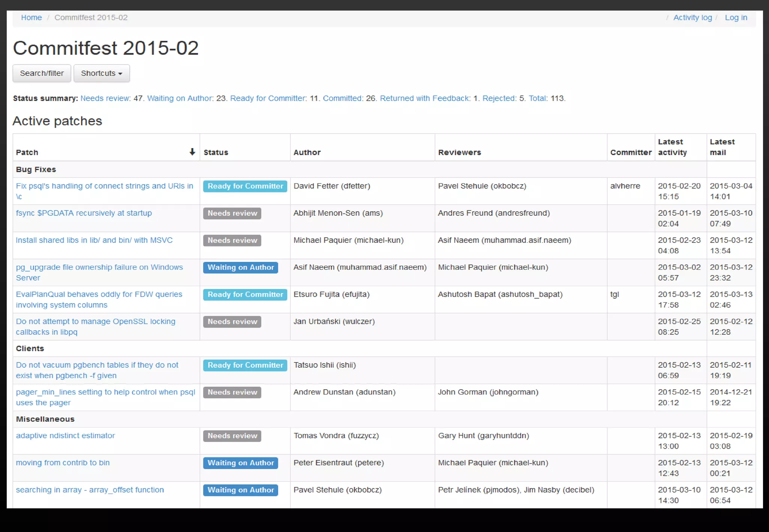Image resolution: width=769 pixels, height=532 pixels.
Task: Click the sort arrow in Patch header
Action: 192,152
